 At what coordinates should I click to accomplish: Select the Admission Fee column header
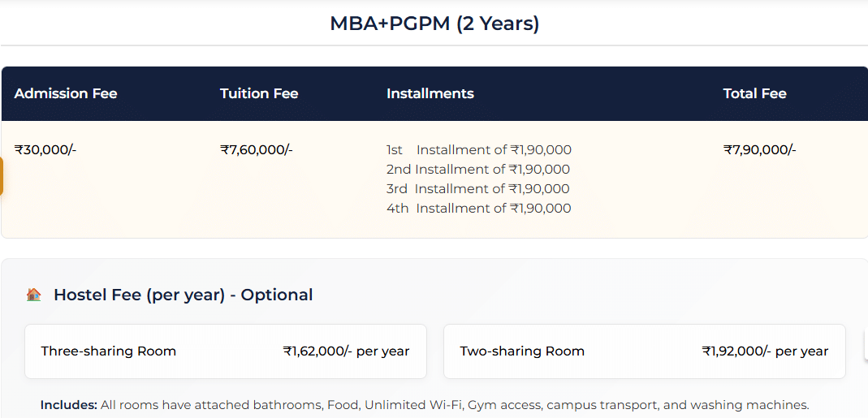[x=66, y=93]
